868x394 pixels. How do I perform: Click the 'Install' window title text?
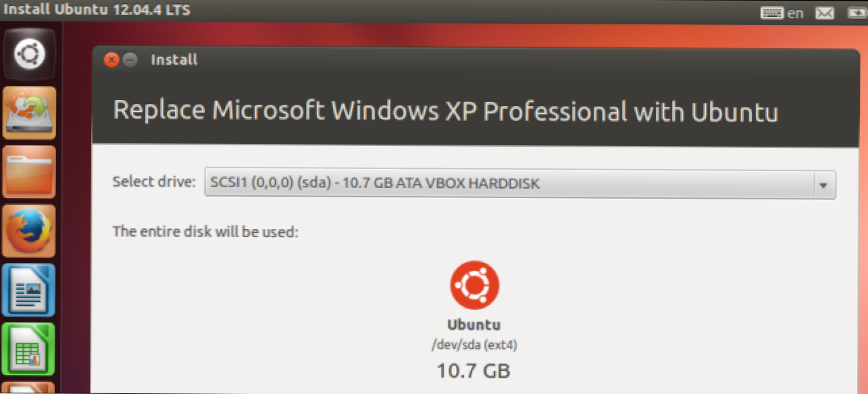[x=174, y=59]
